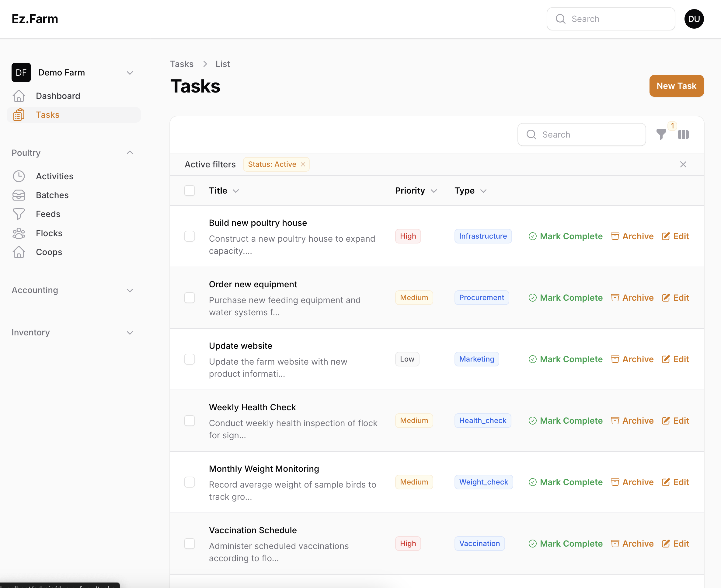This screenshot has height=588, width=721.
Task: Check the Weekly Health Check row
Action: coord(190,421)
